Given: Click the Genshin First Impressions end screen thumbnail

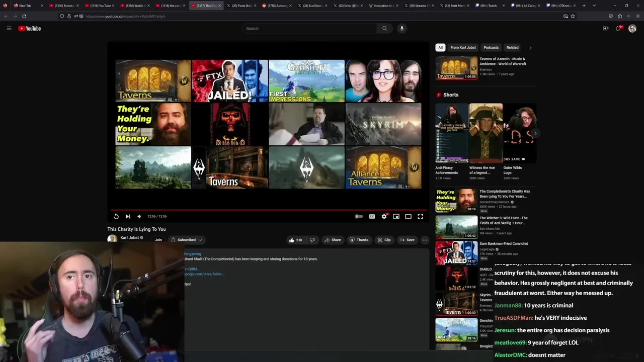Looking at the screenshot, I should point(306,80).
